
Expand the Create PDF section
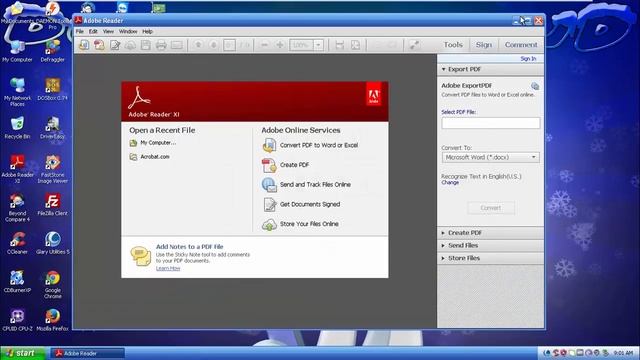[x=490, y=233]
